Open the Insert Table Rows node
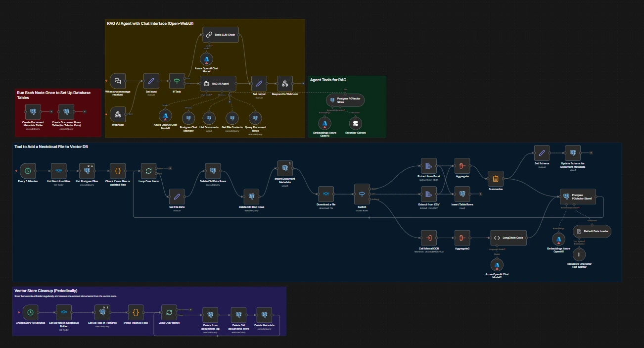Image resolution: width=644 pixels, height=348 pixels. (x=462, y=194)
